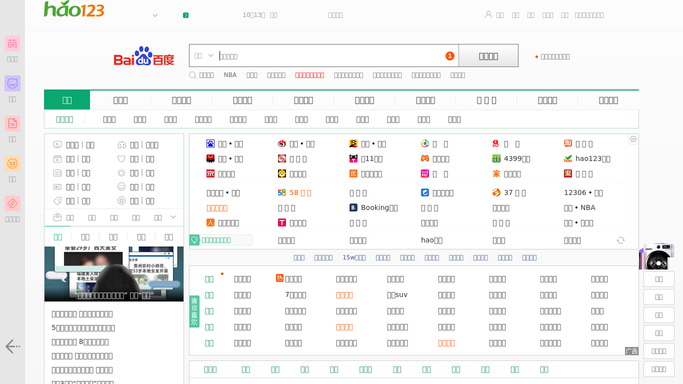This screenshot has height=384, width=683.
Task: Click the orange game controller site icon
Action: coord(425,158)
